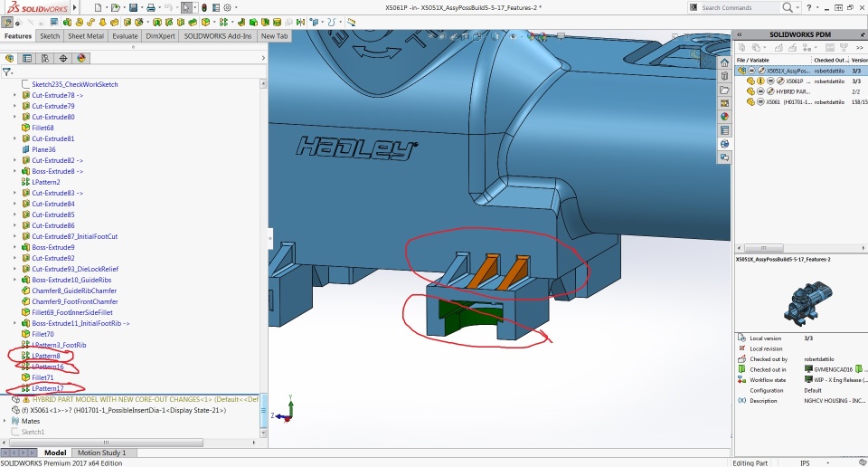
Task: Toggle the Select cursor tool
Action: [186, 8]
